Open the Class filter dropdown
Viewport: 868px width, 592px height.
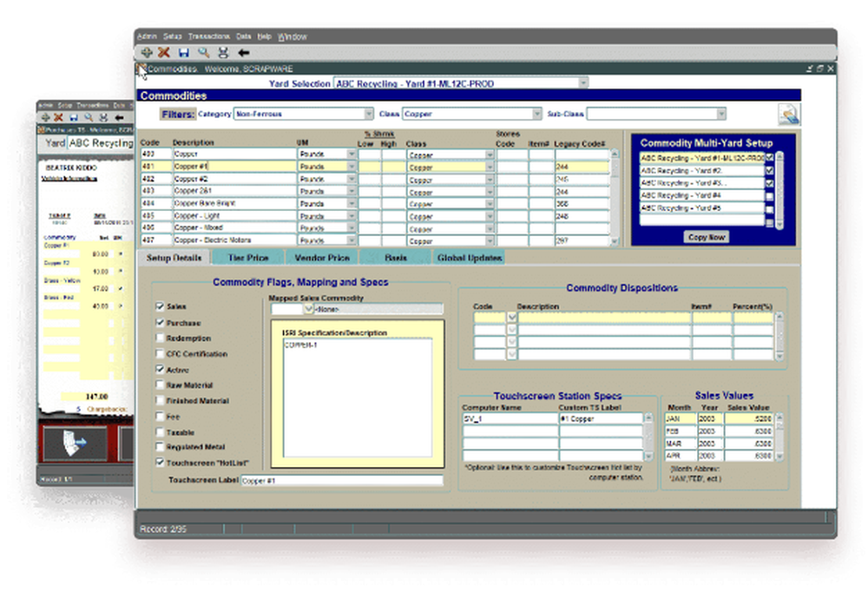(536, 114)
